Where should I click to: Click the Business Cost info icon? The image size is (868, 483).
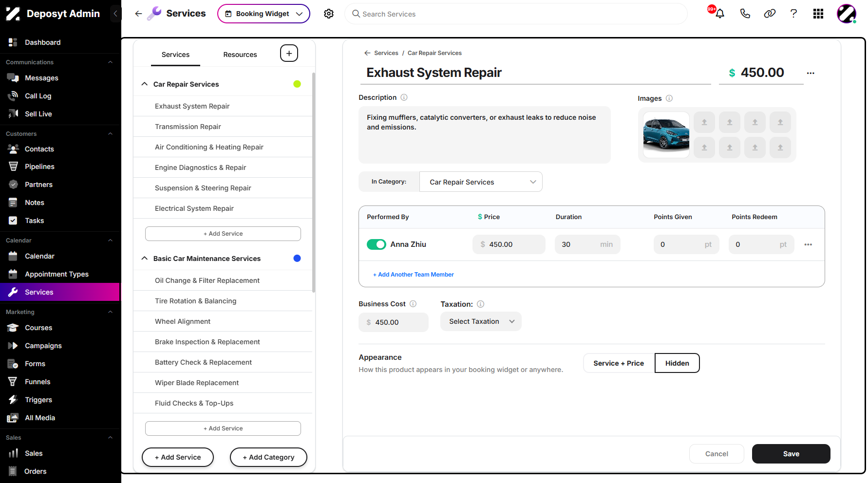pyautogui.click(x=413, y=304)
